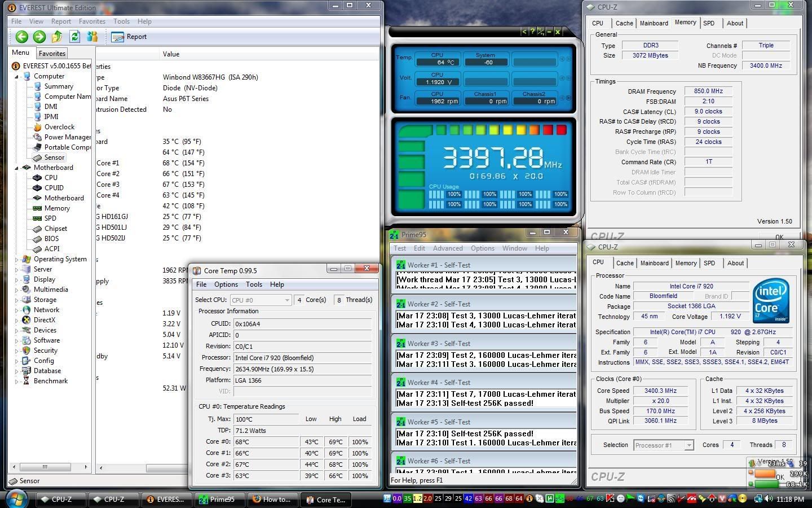Switch to the Favorites tab in EVEREST sidebar
812x508 pixels.
click(52, 53)
